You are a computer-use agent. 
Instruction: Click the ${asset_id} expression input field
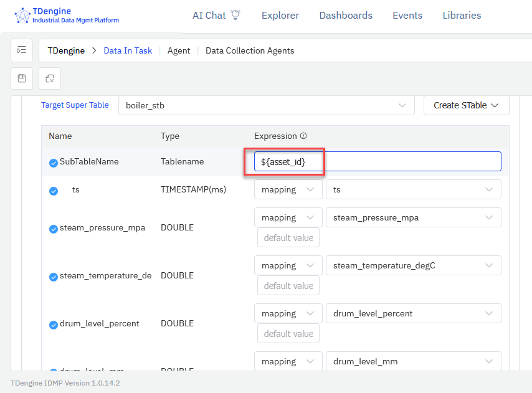coord(374,161)
